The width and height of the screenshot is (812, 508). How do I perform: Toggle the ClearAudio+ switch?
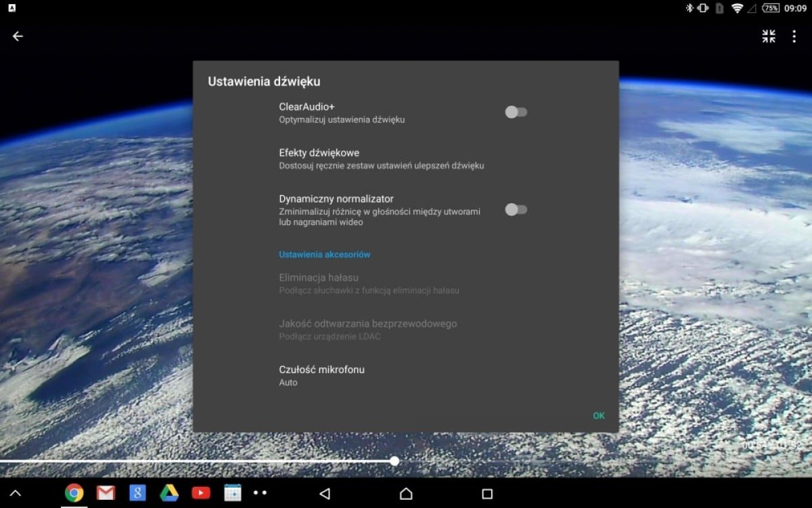pos(516,112)
